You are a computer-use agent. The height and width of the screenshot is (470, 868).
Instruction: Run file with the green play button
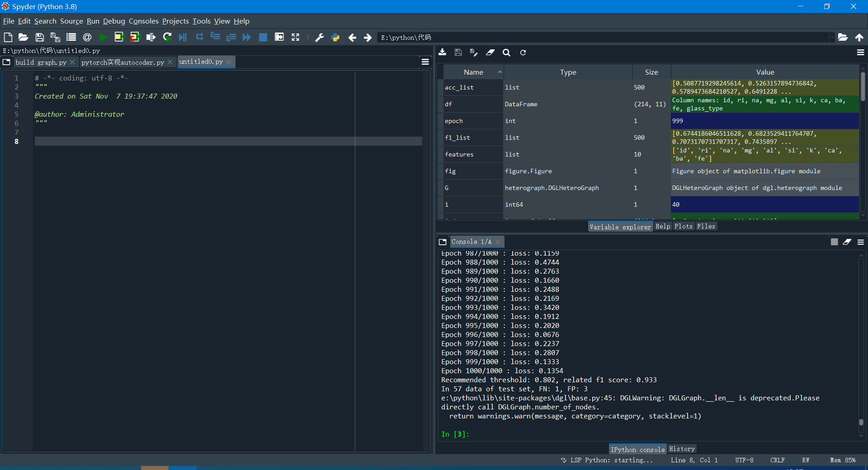[103, 37]
